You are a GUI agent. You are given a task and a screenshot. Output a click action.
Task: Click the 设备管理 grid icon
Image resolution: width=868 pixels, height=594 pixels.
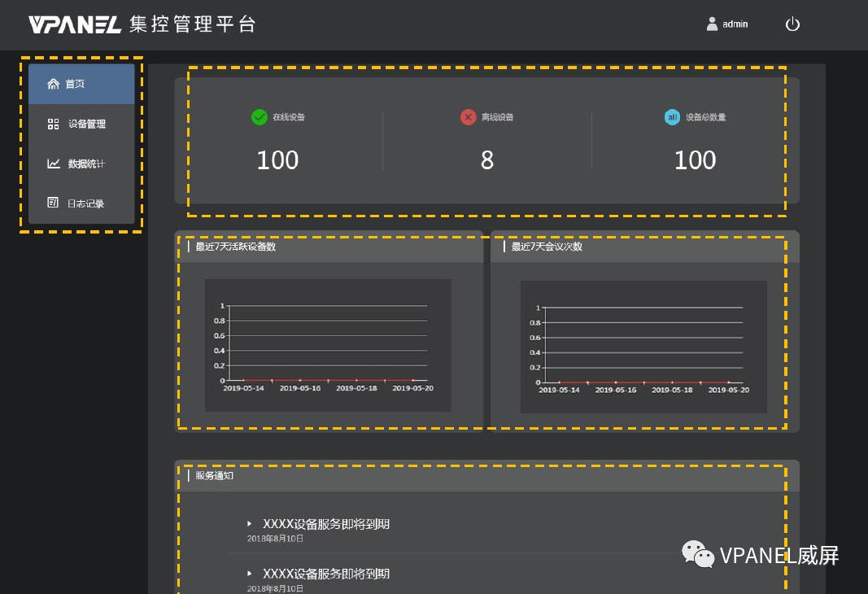coord(54,124)
